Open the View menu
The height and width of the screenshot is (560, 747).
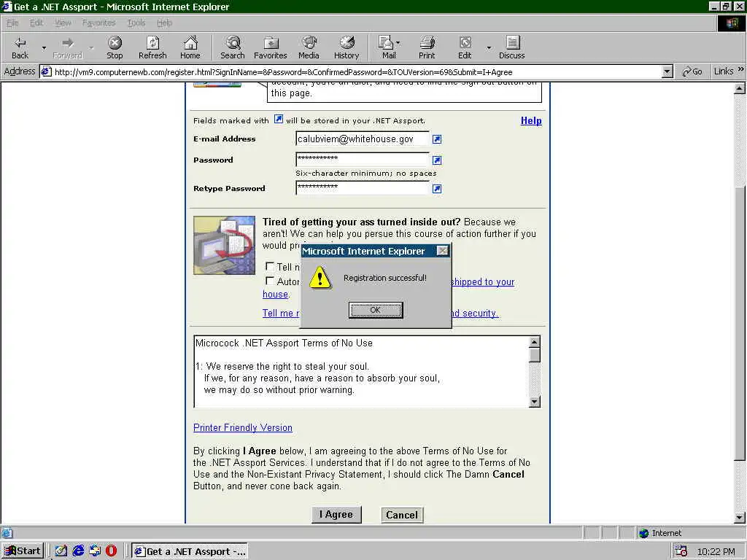63,23
